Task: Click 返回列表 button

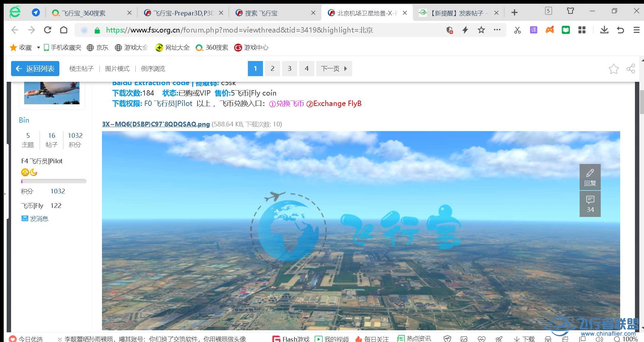Action: coord(35,68)
